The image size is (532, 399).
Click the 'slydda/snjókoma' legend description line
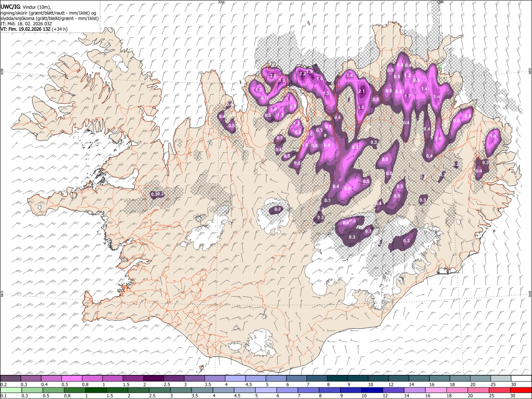tap(49, 18)
